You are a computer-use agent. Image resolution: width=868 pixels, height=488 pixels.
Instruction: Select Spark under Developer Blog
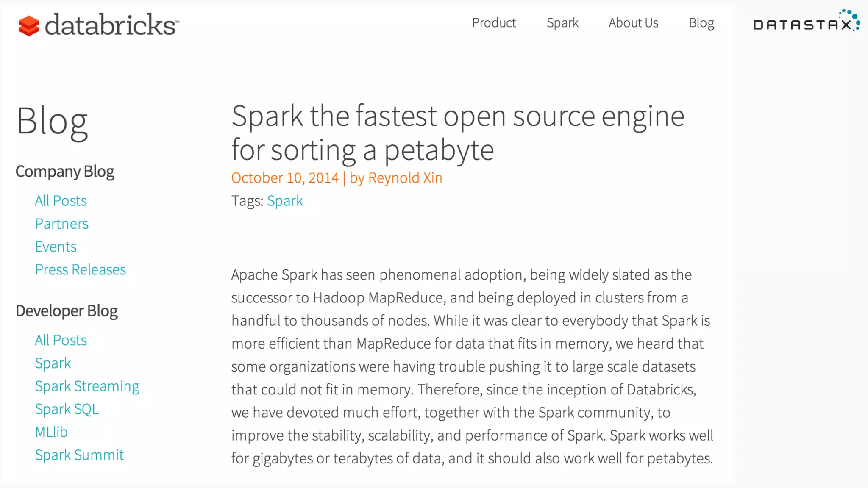[53, 363]
